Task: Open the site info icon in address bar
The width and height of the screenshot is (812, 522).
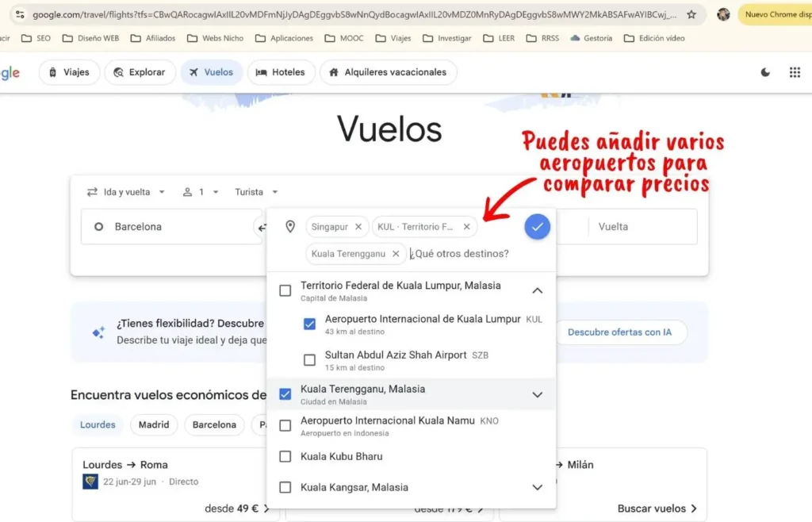Action: [x=20, y=14]
